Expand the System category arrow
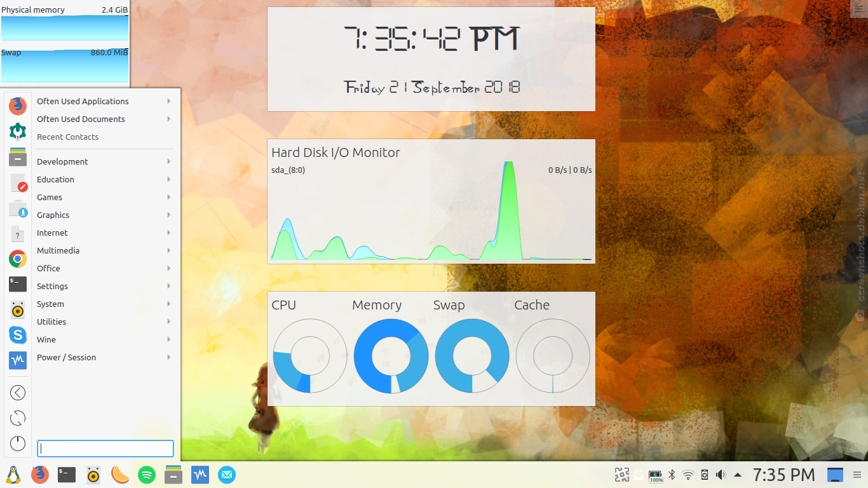The height and width of the screenshot is (488, 868). [x=169, y=304]
